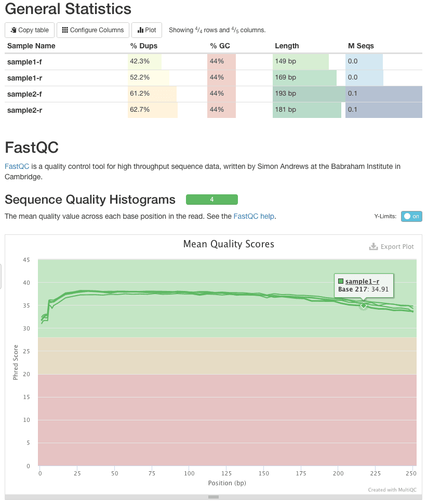Screen dimensions: 427x504
Task: Click the Plot bar chart icon
Action: [x=140, y=30]
